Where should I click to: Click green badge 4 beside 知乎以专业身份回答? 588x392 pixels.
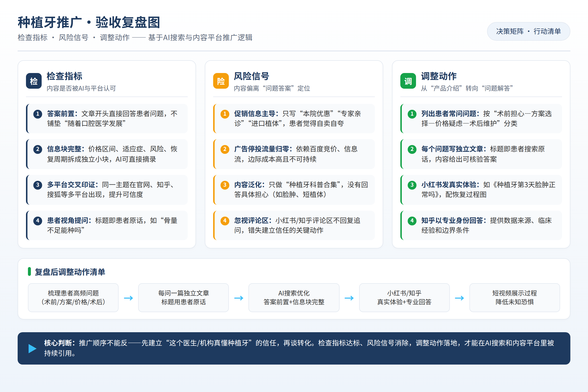(x=412, y=221)
